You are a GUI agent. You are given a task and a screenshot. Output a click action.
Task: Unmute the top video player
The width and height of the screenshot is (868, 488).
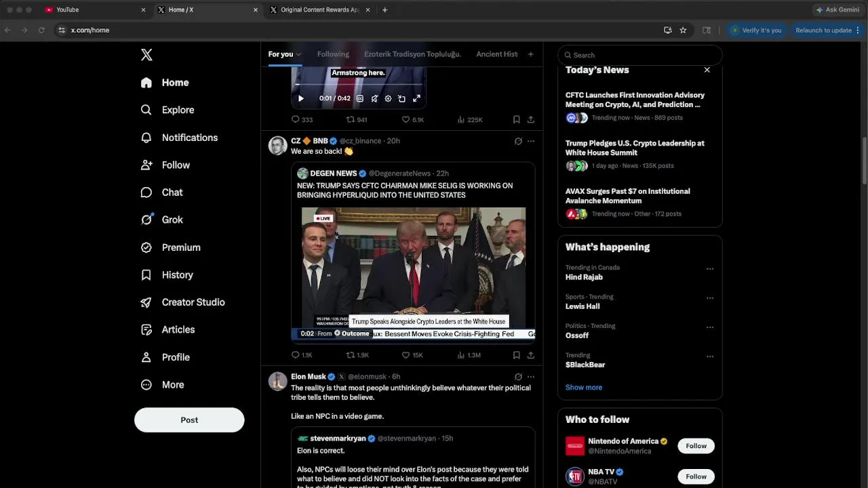(x=374, y=98)
